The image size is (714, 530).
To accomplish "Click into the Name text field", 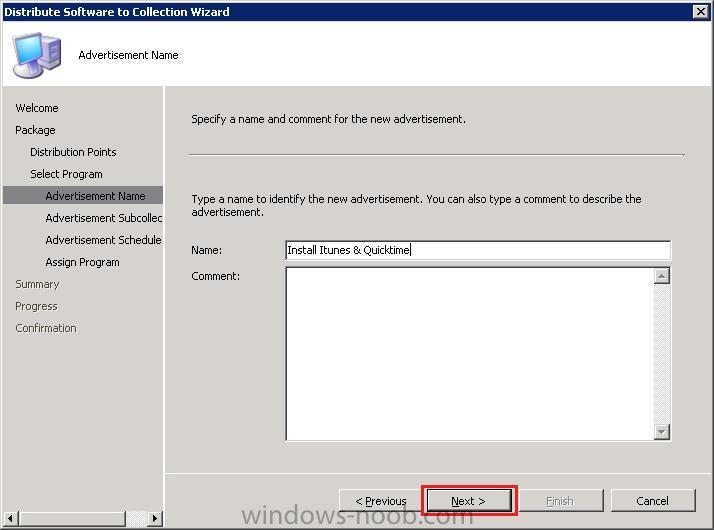I will 478,250.
